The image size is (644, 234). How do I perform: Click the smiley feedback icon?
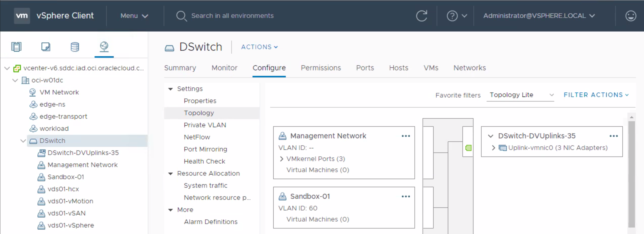630,16
